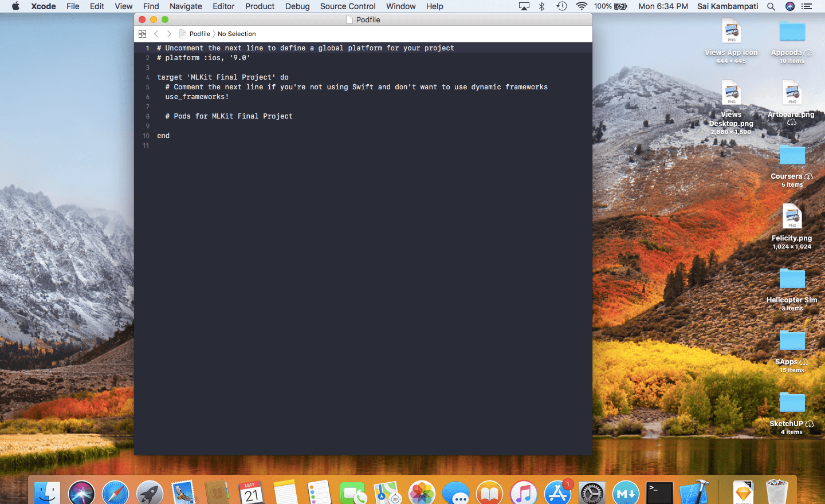This screenshot has height=504, width=825.
Task: Open System Preferences from the dock
Action: 592,493
